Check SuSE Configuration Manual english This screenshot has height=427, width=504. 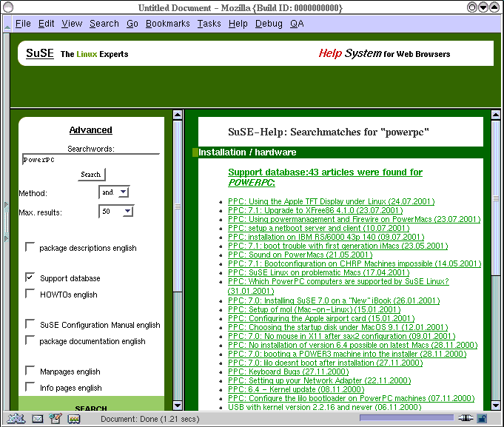click(30, 324)
